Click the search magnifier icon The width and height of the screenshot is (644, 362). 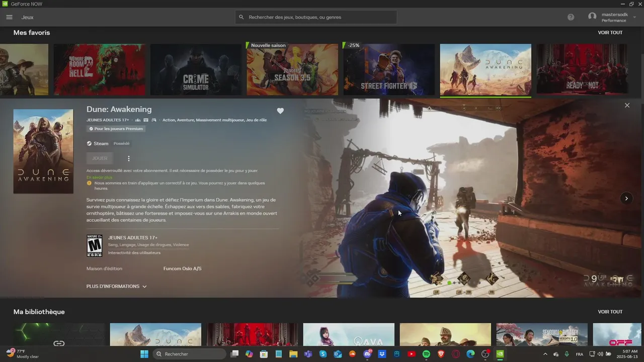click(x=242, y=17)
